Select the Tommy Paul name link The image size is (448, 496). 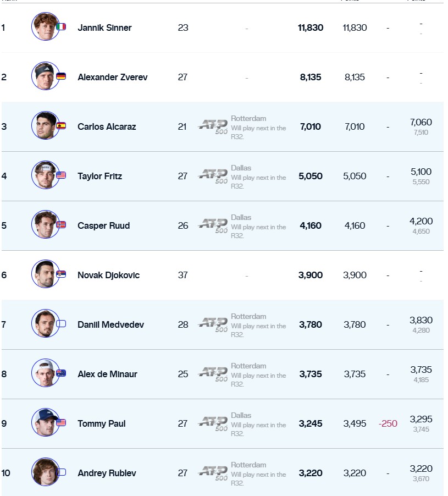(x=101, y=423)
